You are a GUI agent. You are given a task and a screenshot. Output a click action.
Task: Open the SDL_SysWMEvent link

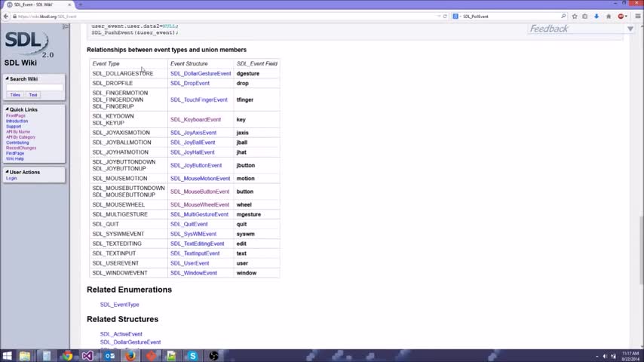point(193,235)
